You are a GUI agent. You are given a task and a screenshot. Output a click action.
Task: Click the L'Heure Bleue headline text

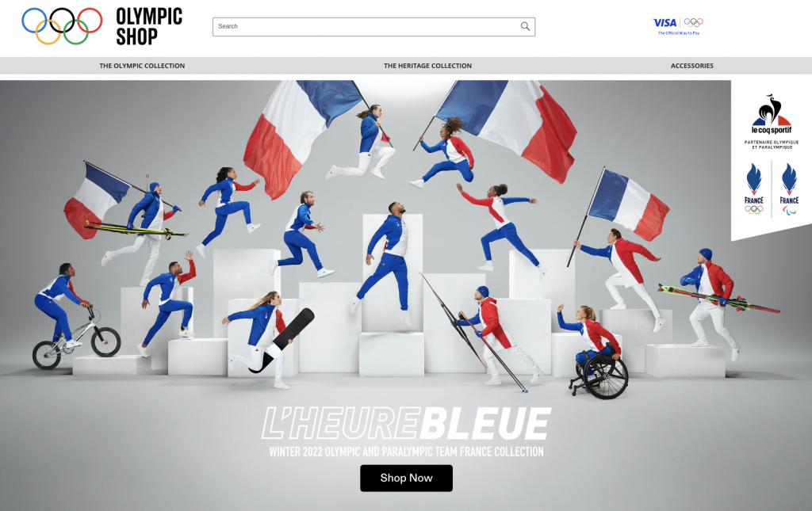[x=407, y=423]
